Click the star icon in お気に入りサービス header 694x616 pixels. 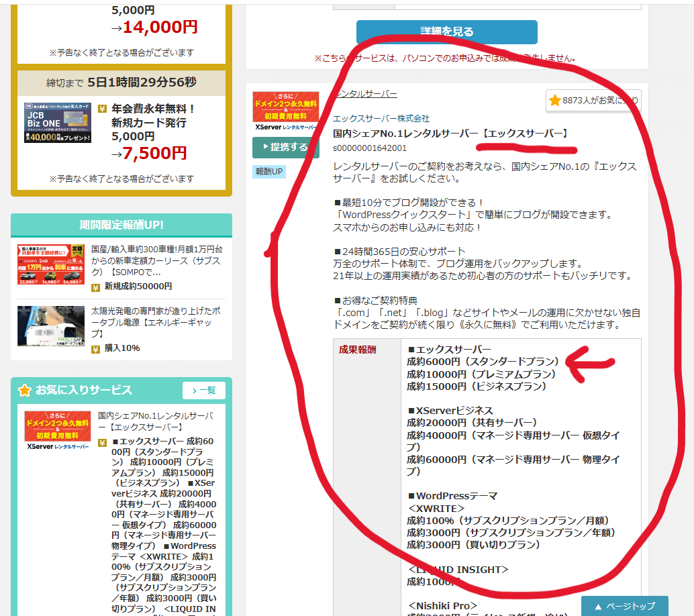(25, 391)
